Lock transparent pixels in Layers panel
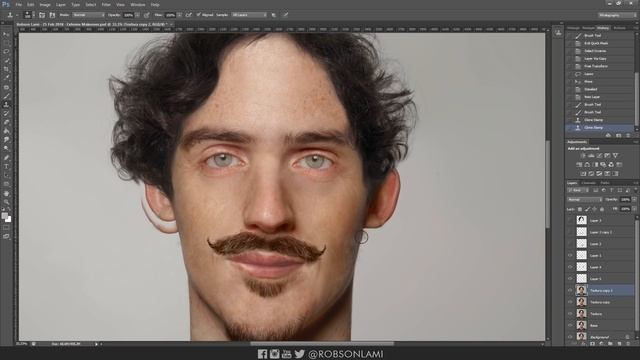This screenshot has height=360, width=640. tap(580, 209)
